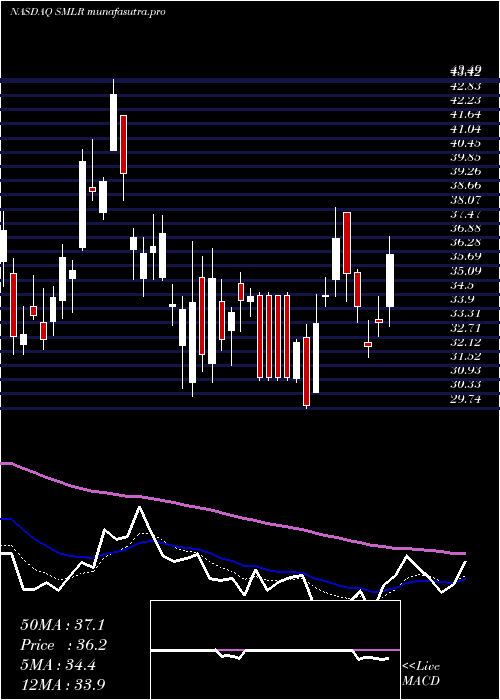Click the 42.23 price axis label
The height and width of the screenshot is (700, 500).
point(466,100)
